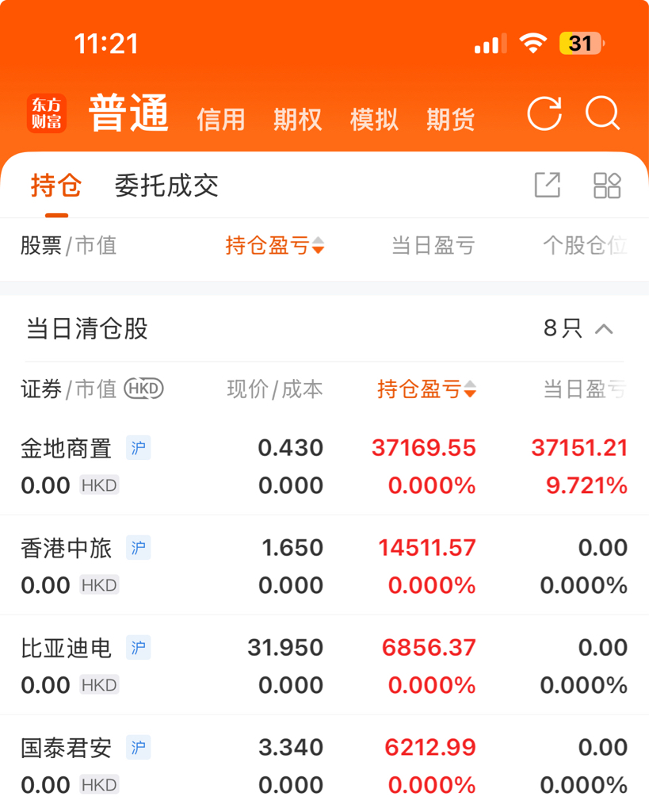Open the 国泰君安 stock row
Image resolution: width=649 pixels, height=812 pixels.
[325, 765]
